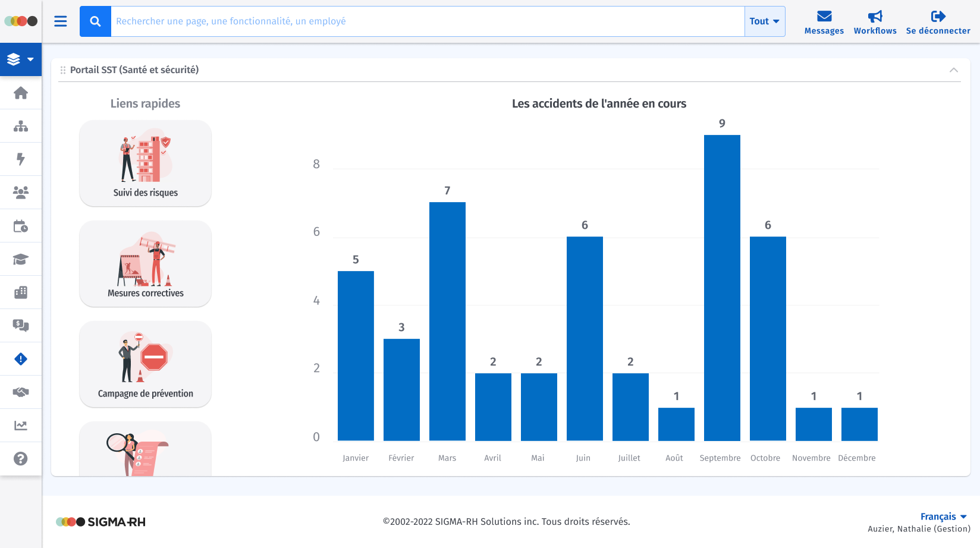
Task: Open dollar chat bubble sidebar icon
Action: coord(21,326)
